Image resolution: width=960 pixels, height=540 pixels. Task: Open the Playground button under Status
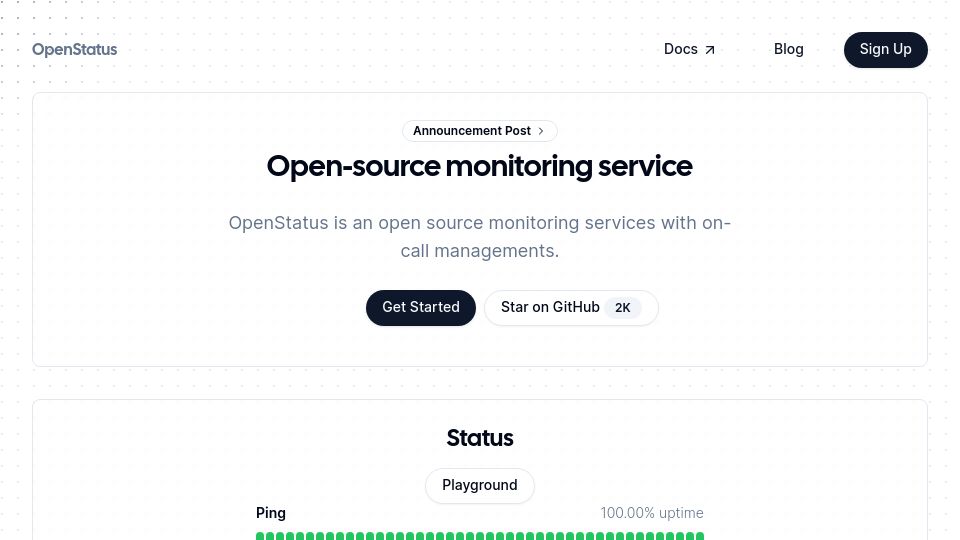[x=479, y=486]
